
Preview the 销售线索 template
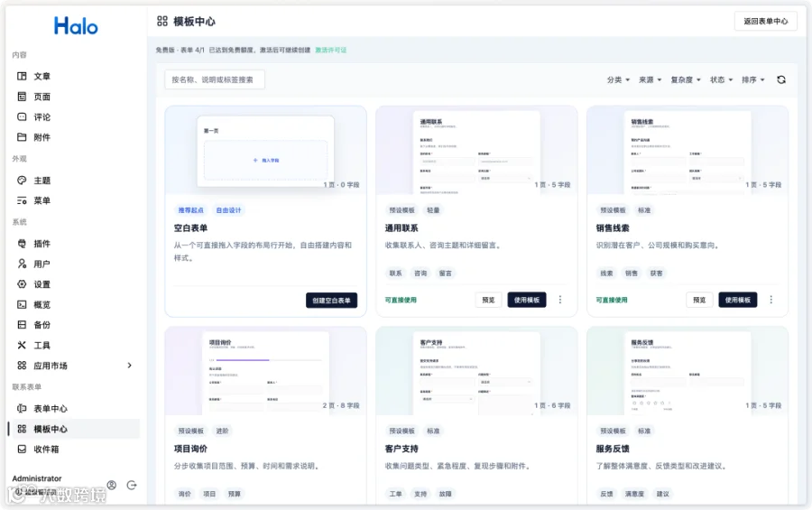(x=699, y=300)
